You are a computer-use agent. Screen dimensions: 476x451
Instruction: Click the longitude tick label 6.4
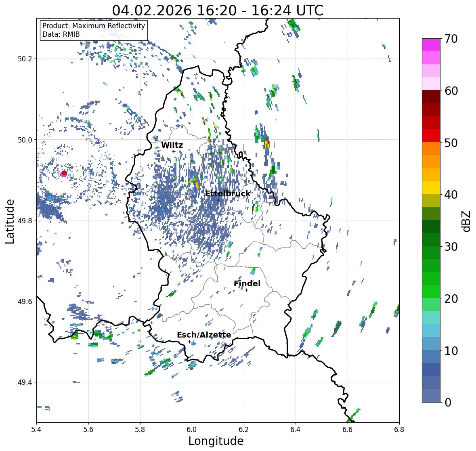point(296,429)
